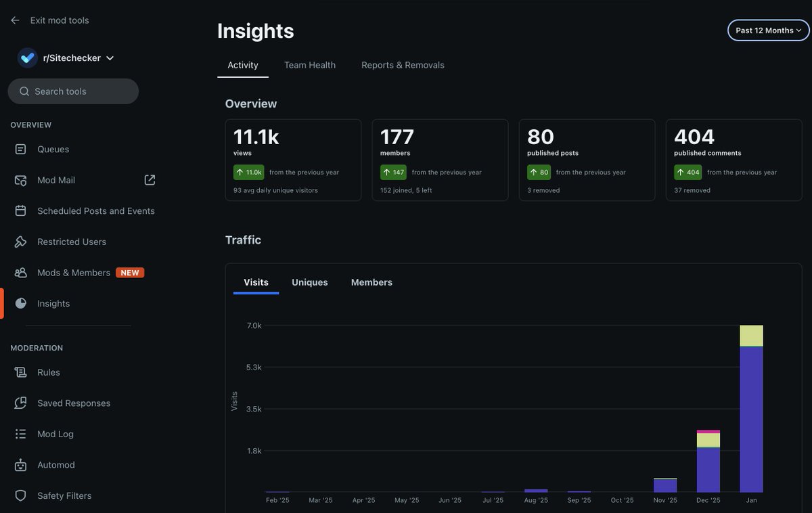Viewport: 812px width, 513px height.
Task: Switch traffic chart to Members
Action: pos(371,282)
